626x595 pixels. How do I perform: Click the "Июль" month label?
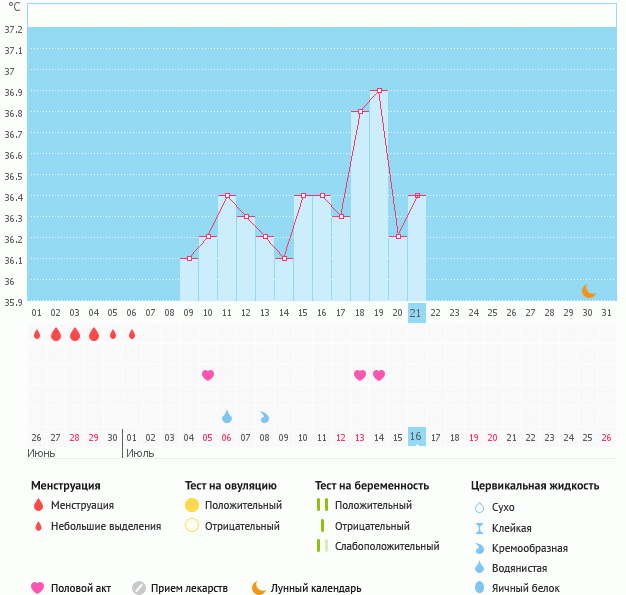[140, 453]
